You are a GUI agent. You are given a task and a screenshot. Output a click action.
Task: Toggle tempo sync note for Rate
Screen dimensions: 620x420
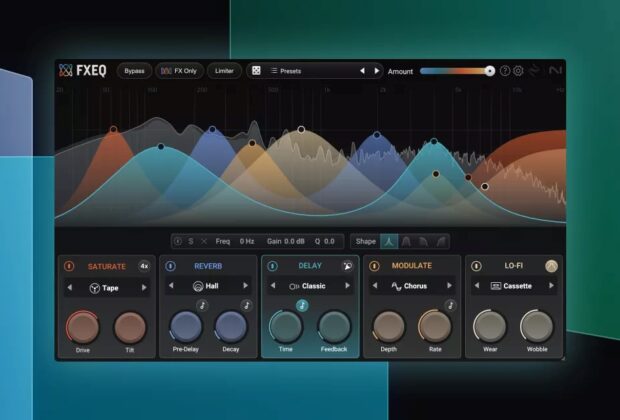click(x=450, y=305)
